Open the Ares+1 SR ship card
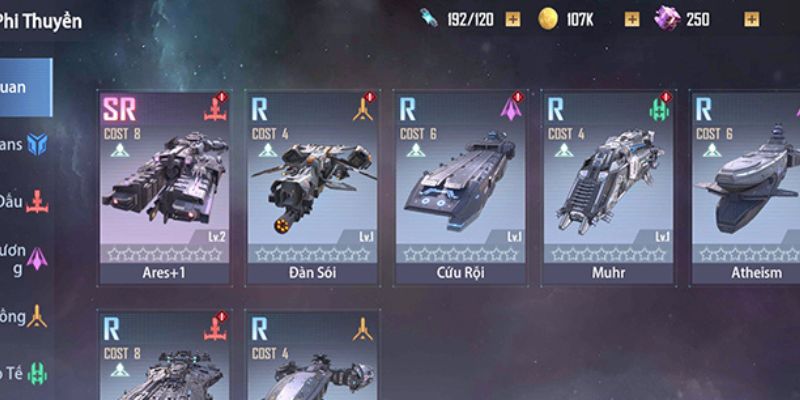800x400 pixels. [164, 188]
